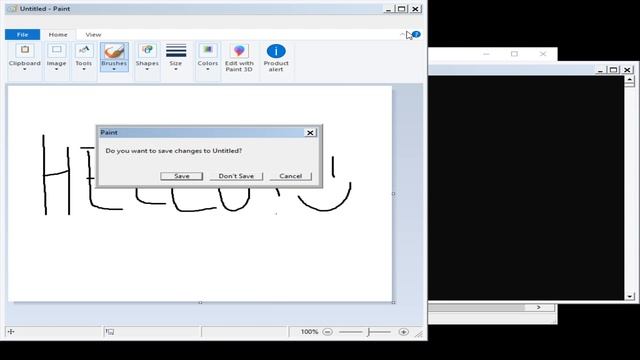Open the Shapes gallery

coord(147,58)
